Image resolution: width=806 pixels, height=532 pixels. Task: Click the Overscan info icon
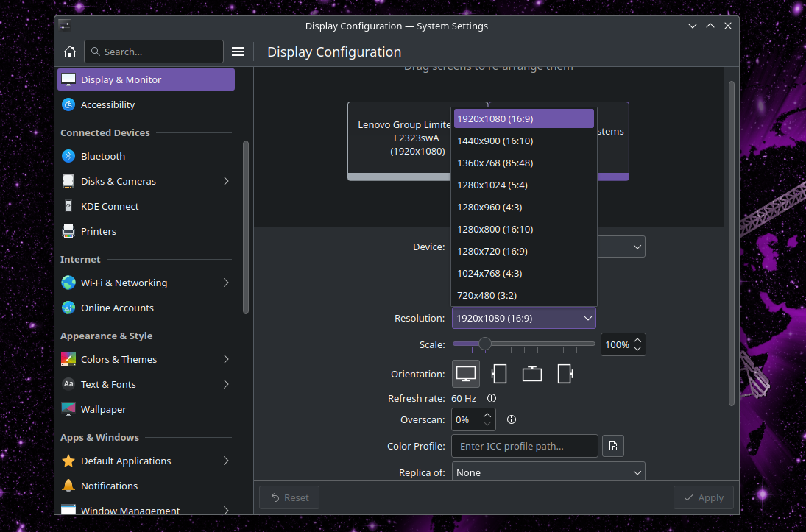pyautogui.click(x=512, y=419)
